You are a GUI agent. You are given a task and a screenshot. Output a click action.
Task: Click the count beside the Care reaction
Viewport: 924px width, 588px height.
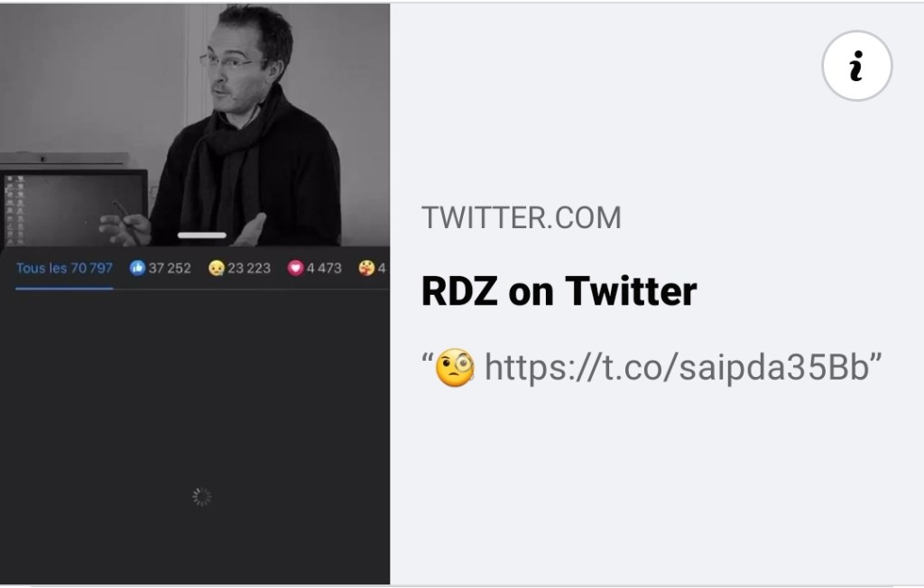tap(382, 268)
